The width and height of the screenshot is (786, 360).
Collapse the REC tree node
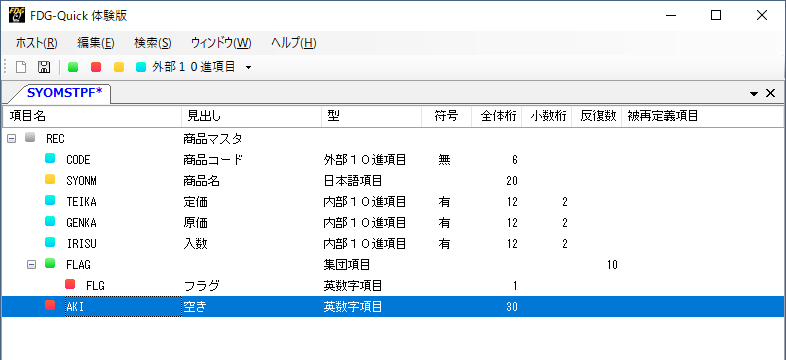click(11, 138)
